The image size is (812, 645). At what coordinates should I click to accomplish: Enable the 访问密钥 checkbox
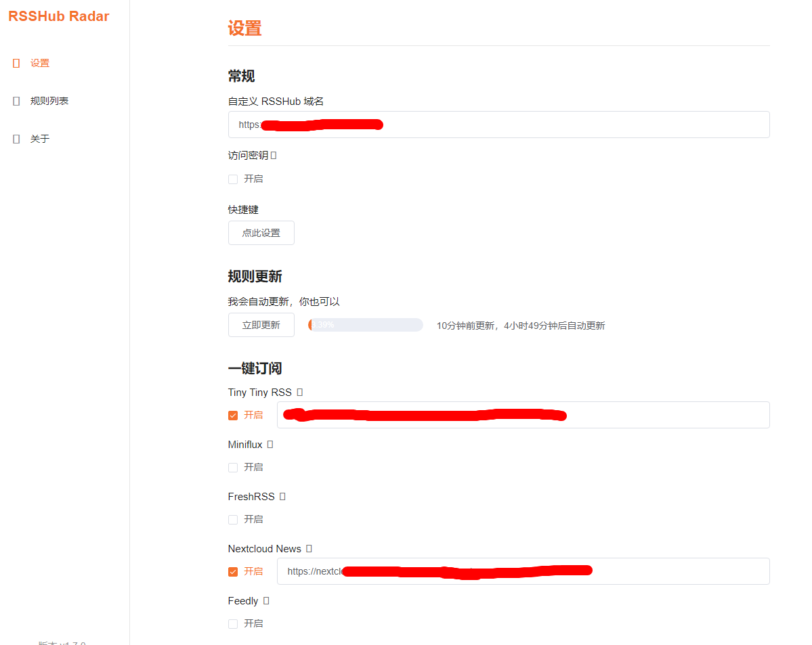pyautogui.click(x=233, y=179)
